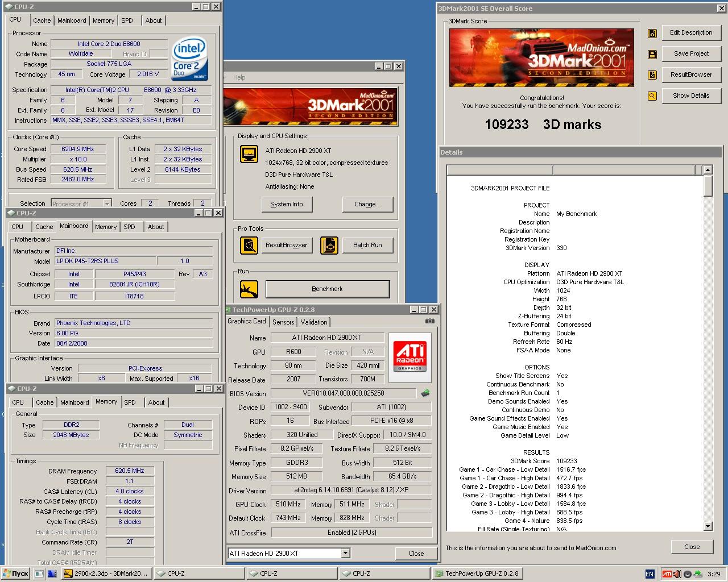The image size is (728, 582).
Task: Open About tab in top CPU-Z window
Action: [154, 20]
